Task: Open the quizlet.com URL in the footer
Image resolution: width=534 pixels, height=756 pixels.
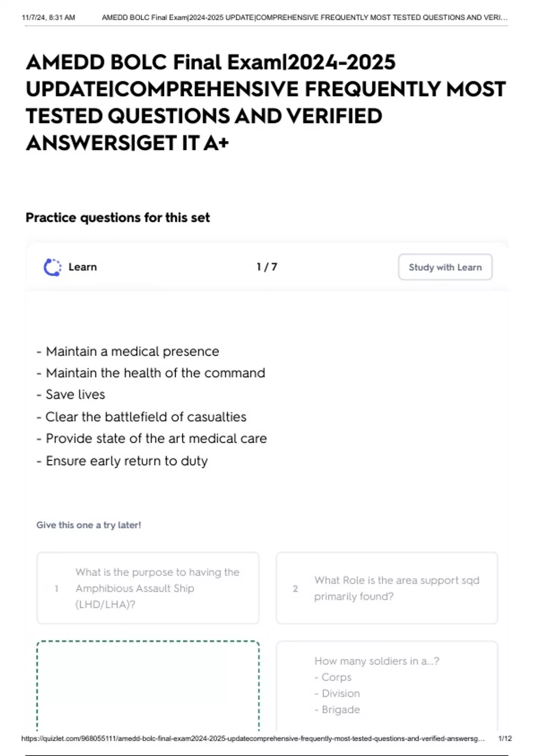Action: click(x=253, y=738)
